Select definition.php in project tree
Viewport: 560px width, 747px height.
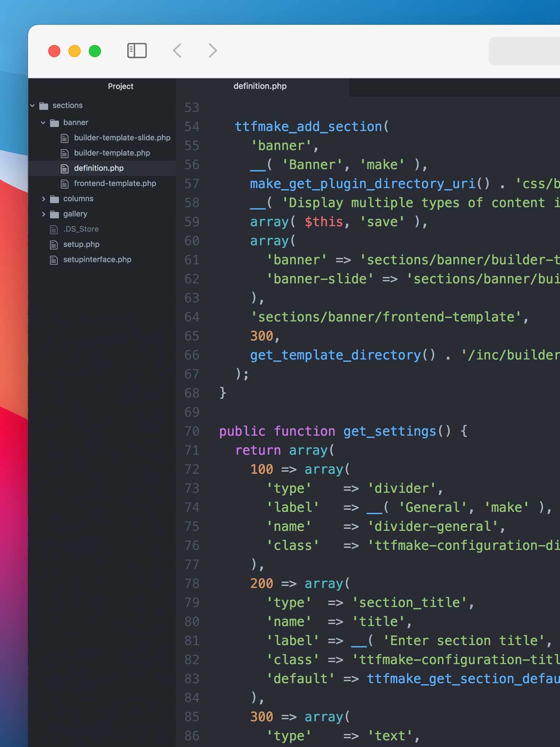pos(99,168)
